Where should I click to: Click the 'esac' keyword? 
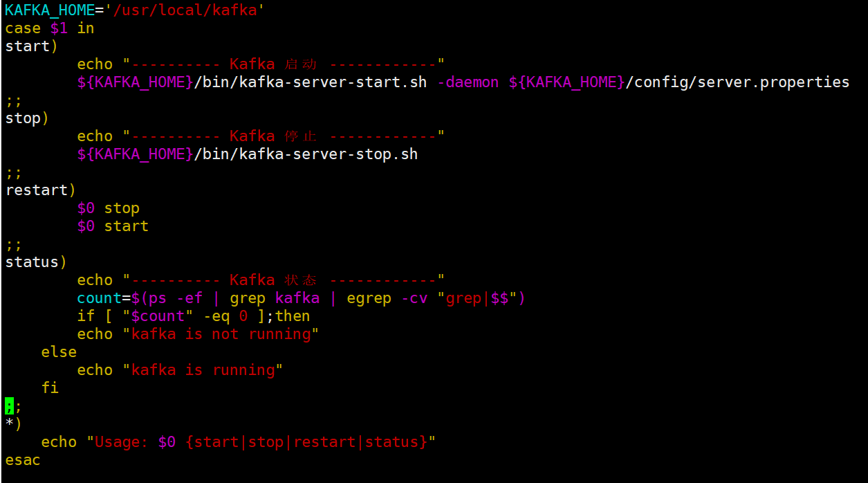click(x=23, y=460)
